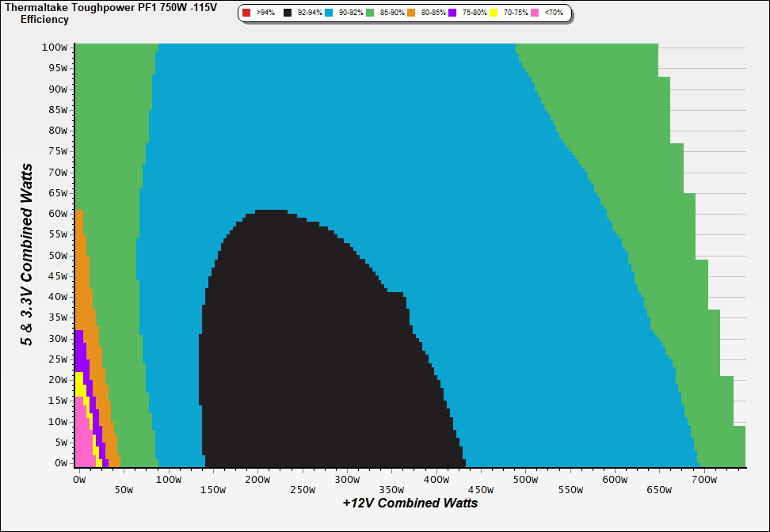Viewport: 770px width, 532px height.
Task: Click the pink <70% legend swatch
Action: click(536, 13)
